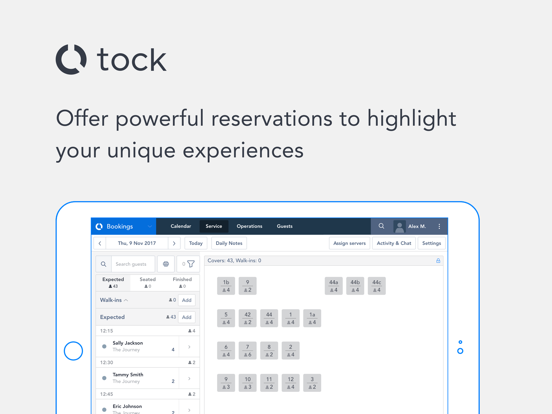Open the Thu, 9 Nov 2017 date picker
The image size is (552, 414).
[x=137, y=243]
